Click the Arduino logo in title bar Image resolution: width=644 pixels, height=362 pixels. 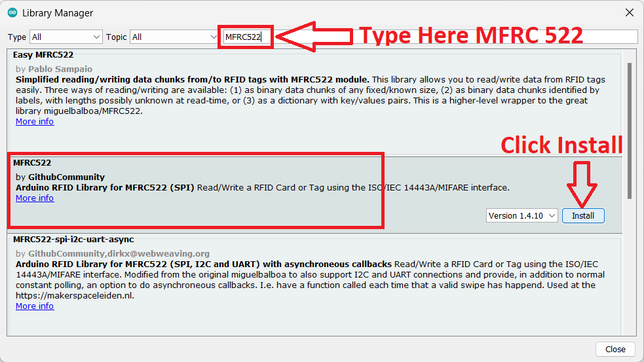12,13
